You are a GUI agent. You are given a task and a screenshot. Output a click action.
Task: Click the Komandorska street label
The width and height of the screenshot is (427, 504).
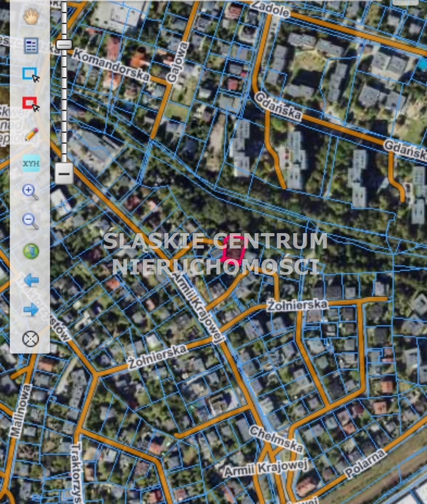click(111, 65)
